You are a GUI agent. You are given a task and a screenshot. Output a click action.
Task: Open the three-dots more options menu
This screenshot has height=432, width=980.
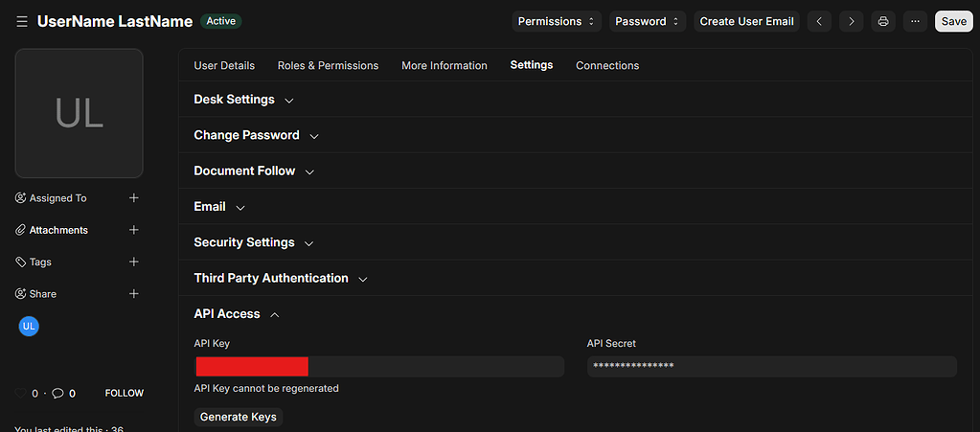point(916,21)
